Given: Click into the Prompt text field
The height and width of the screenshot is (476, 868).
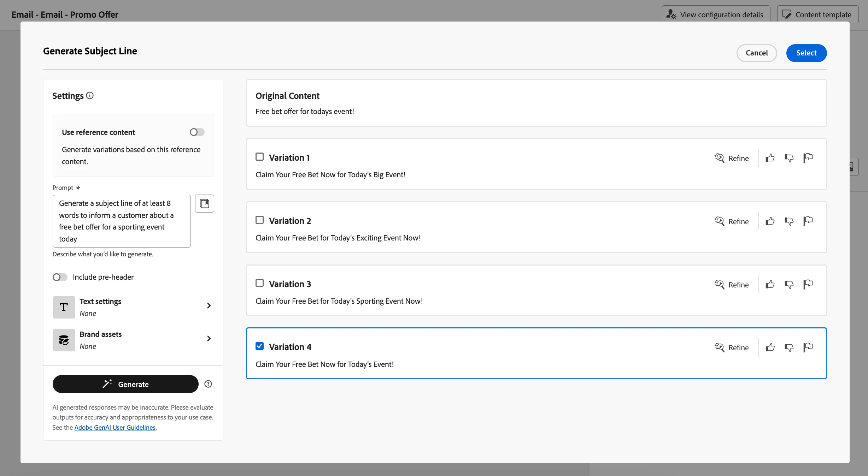Looking at the screenshot, I should (x=122, y=221).
